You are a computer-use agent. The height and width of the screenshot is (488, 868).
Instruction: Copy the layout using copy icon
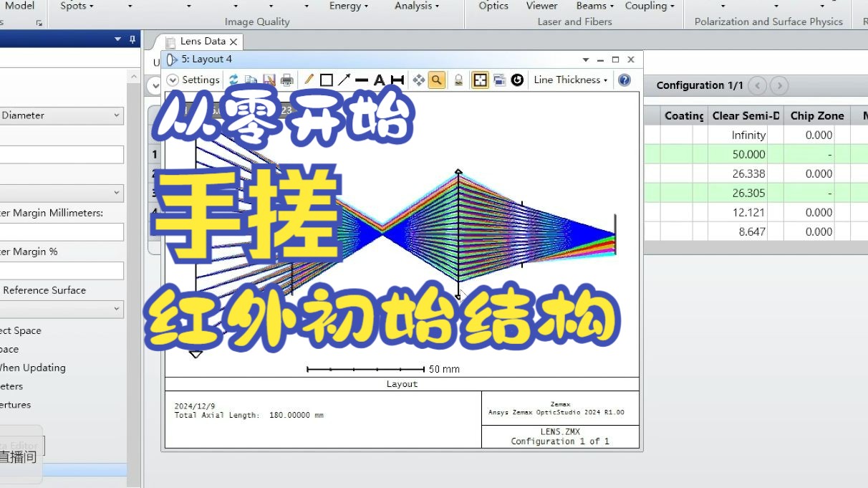point(251,80)
